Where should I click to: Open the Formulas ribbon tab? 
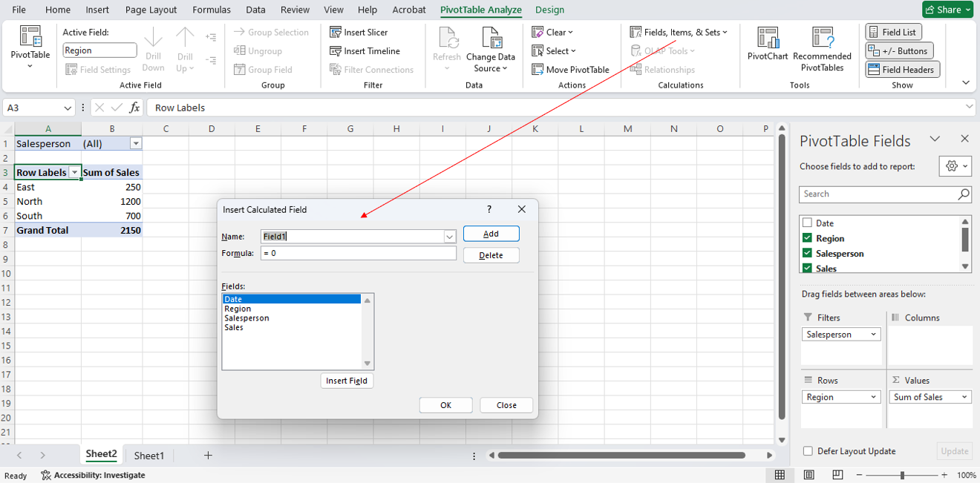212,10
